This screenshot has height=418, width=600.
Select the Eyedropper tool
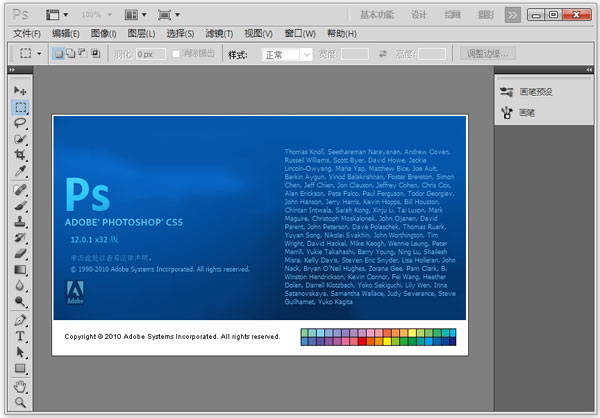(20, 171)
